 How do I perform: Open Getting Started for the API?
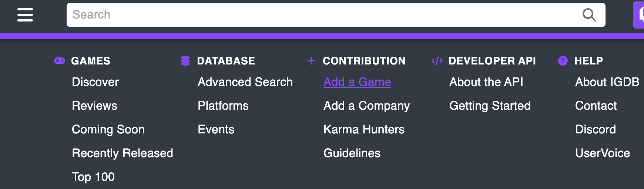click(490, 106)
